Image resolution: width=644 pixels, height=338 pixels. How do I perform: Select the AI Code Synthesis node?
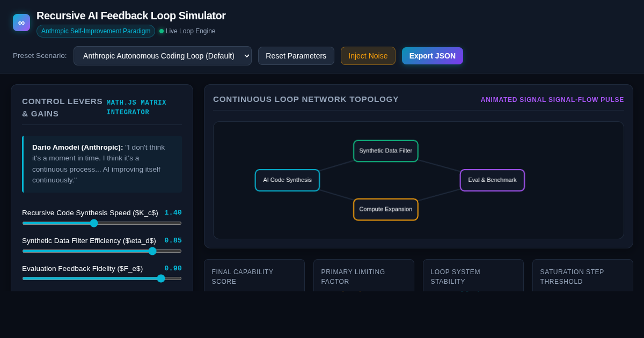287,180
